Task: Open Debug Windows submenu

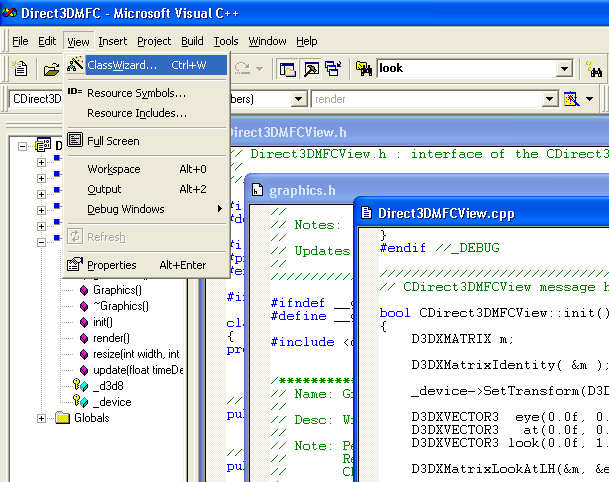Action: (146, 209)
